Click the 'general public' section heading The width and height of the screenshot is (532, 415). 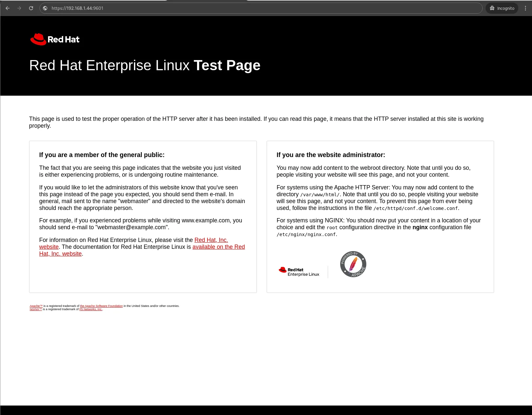point(102,155)
